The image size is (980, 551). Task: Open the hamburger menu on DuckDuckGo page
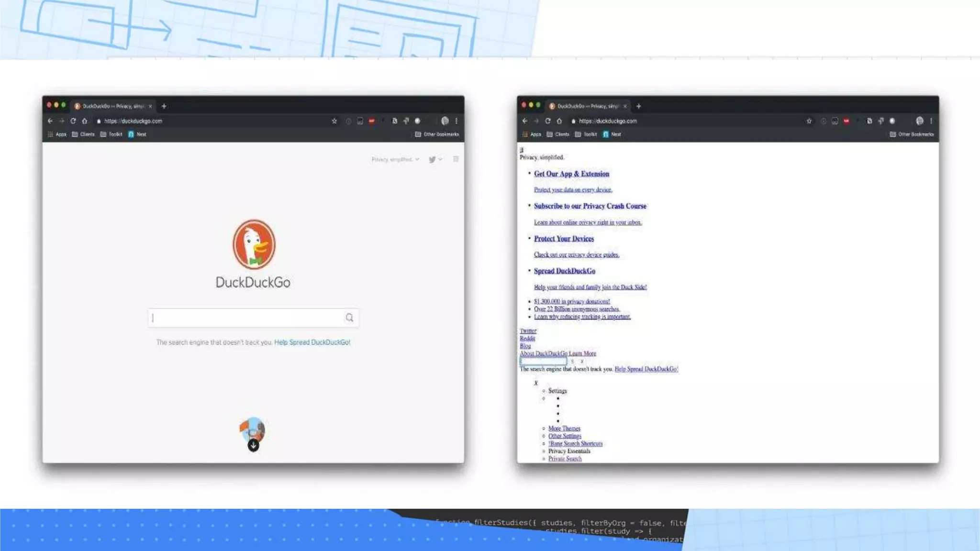point(456,159)
